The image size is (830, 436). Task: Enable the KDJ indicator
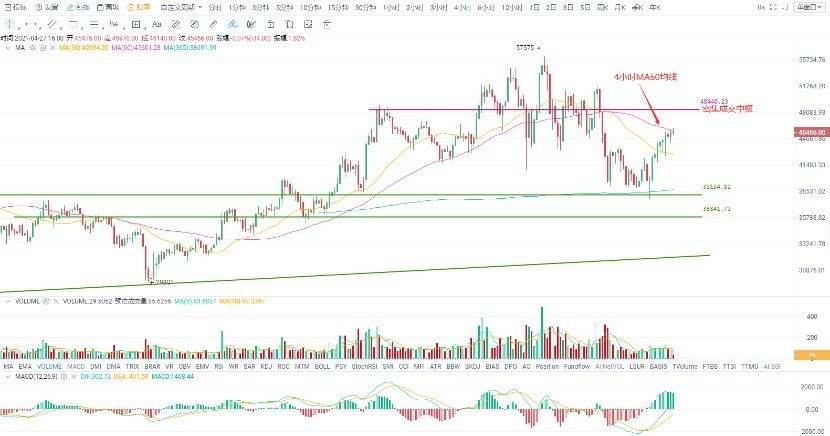click(x=266, y=366)
